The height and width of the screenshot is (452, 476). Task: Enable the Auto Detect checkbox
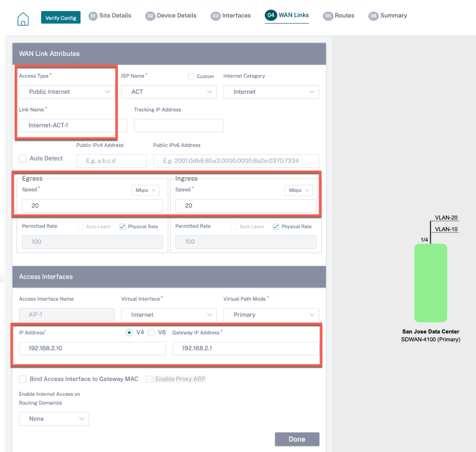(23, 158)
